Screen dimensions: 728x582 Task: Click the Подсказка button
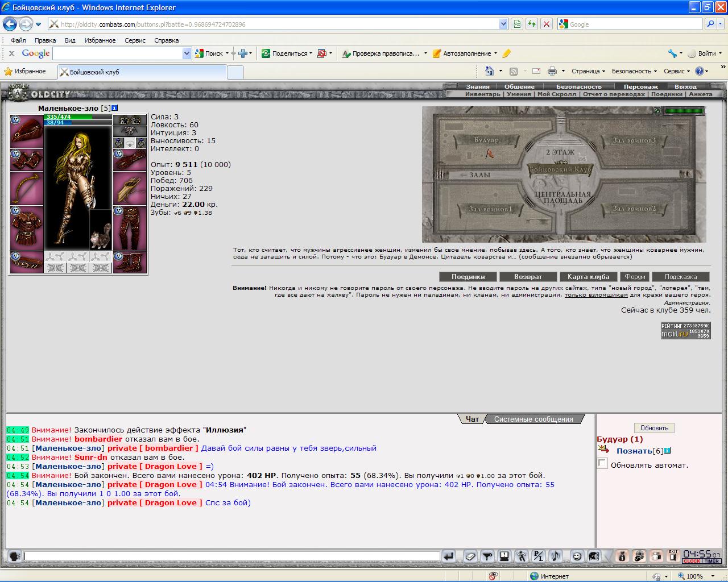[681, 277]
